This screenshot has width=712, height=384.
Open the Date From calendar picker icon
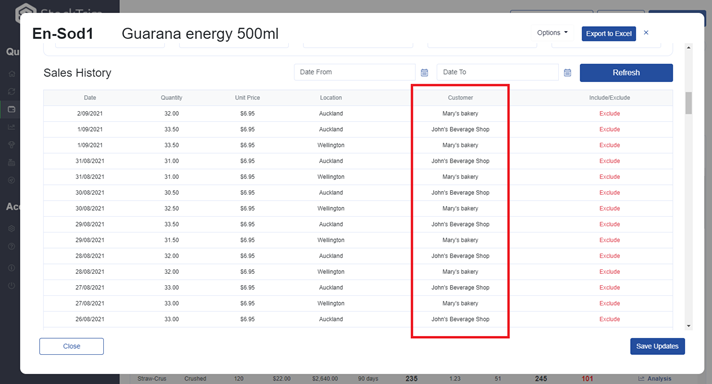pyautogui.click(x=424, y=73)
